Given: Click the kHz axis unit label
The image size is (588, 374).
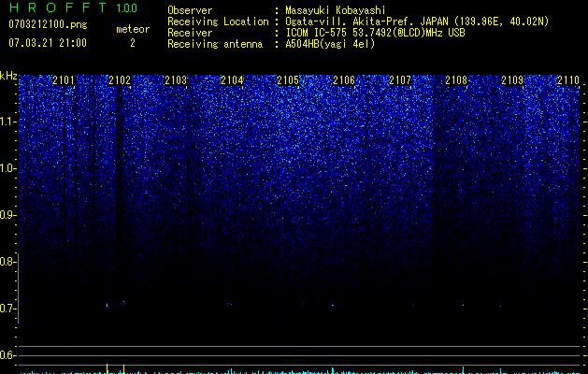Looking at the screenshot, I should [x=8, y=76].
